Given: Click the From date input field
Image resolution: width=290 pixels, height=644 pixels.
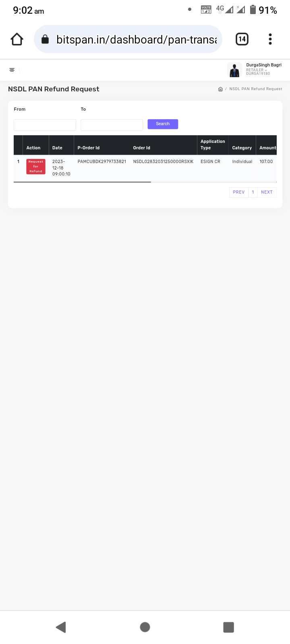Looking at the screenshot, I should pyautogui.click(x=45, y=125).
